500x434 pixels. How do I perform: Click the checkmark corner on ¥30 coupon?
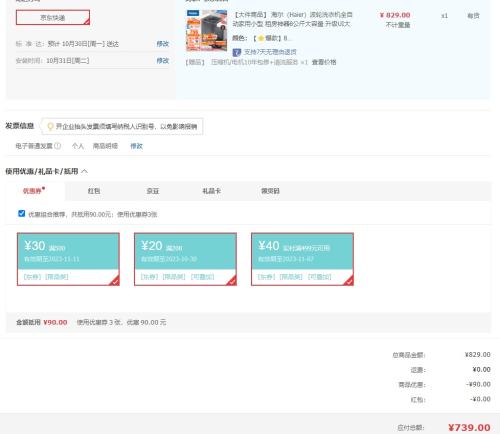[x=114, y=281]
